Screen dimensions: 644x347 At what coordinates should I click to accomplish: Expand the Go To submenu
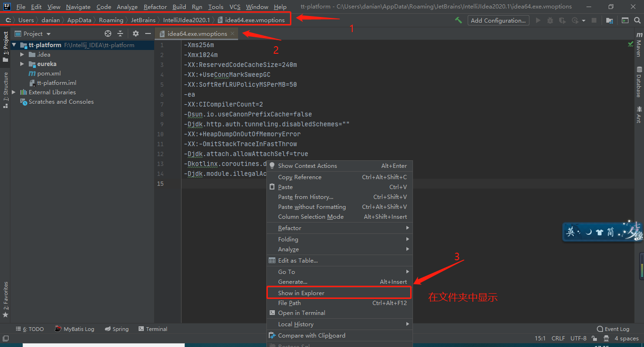coord(339,272)
